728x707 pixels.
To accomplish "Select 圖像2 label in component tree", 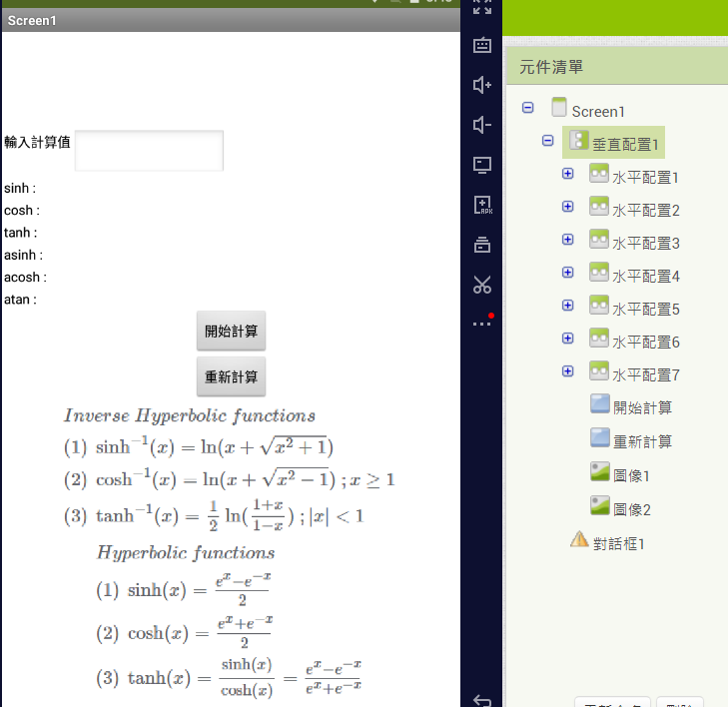I will (632, 509).
